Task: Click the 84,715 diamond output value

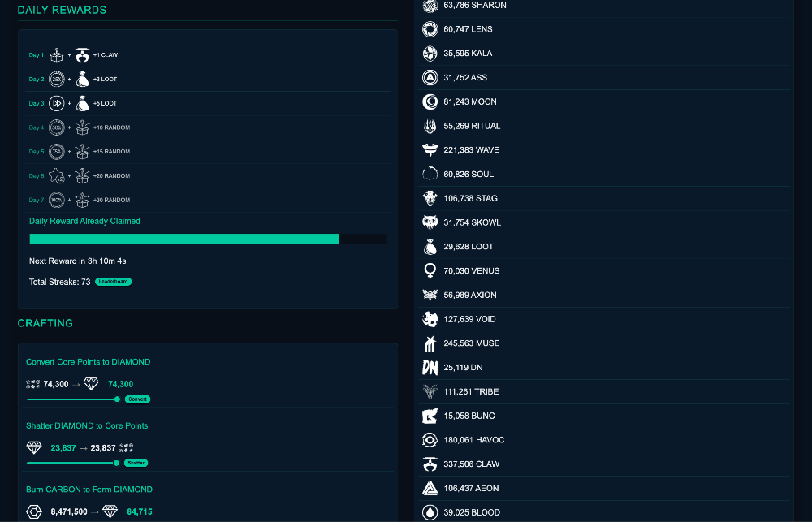Action: click(140, 512)
